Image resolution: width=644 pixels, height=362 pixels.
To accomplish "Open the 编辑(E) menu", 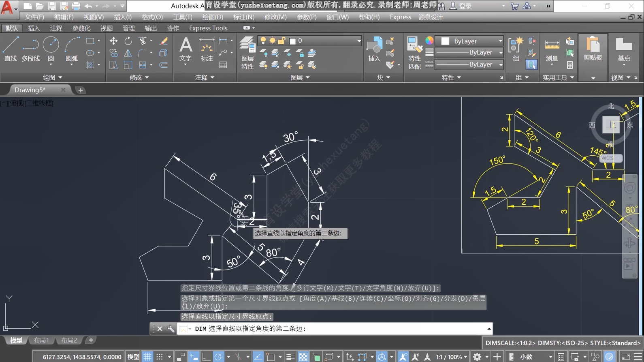I will click(x=64, y=17).
